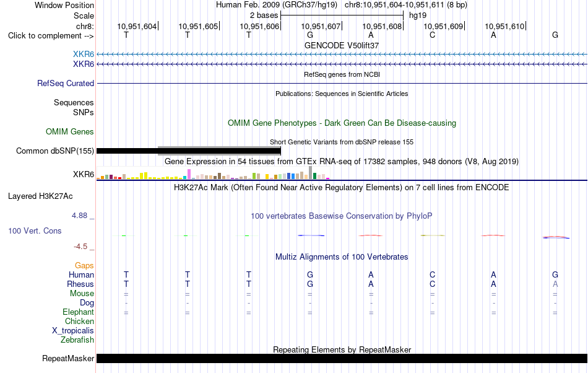Click the 10,951,609 ruler position
This screenshot has height=373, width=588.
tap(443, 26)
